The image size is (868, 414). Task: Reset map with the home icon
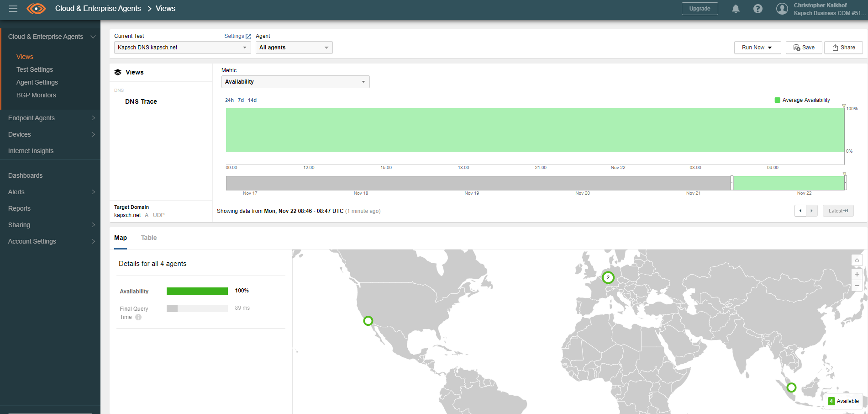[857, 260]
